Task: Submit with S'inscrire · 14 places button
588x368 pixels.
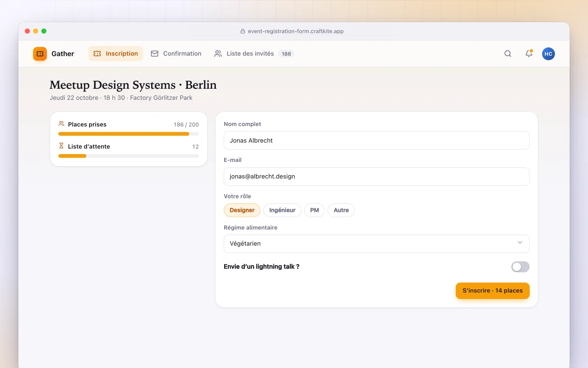Action: click(492, 291)
